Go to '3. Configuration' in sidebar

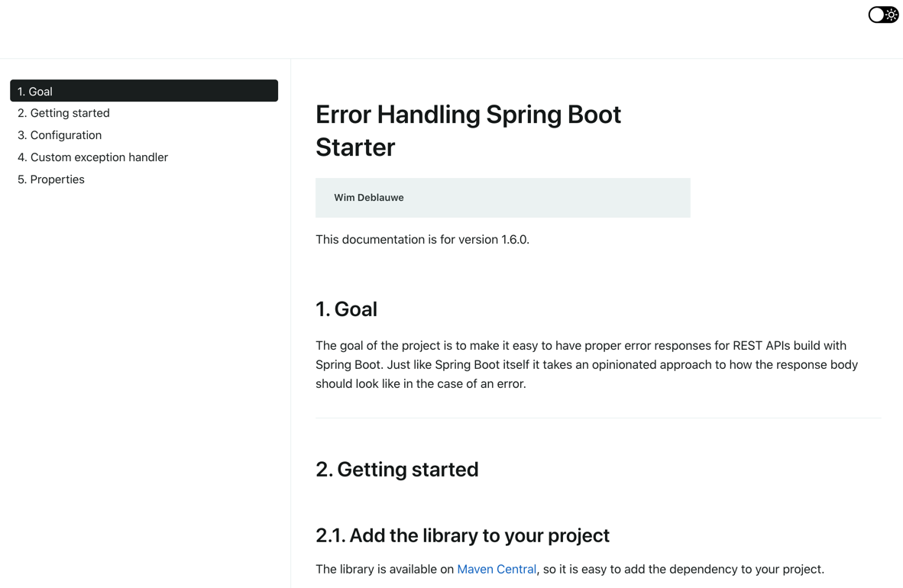60,135
